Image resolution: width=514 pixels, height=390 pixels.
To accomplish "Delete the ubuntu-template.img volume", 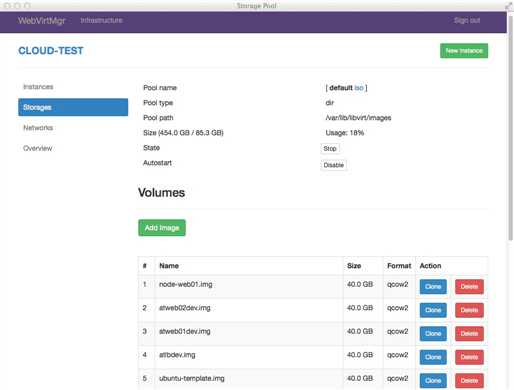I will click(469, 381).
